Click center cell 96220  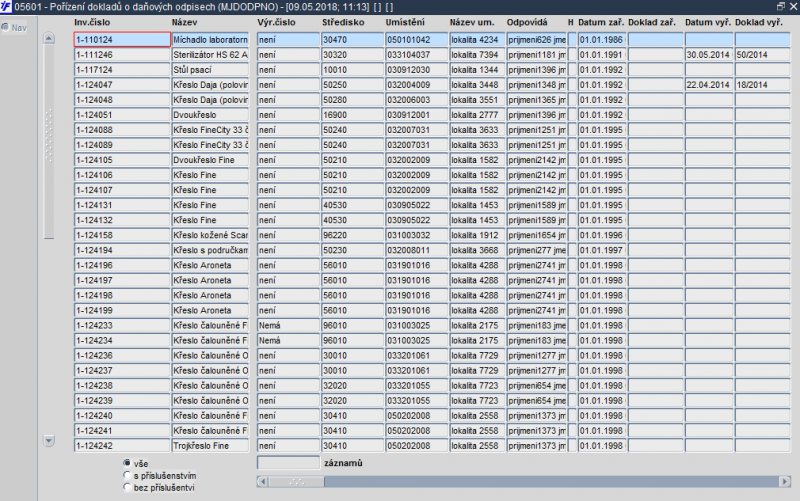click(352, 235)
